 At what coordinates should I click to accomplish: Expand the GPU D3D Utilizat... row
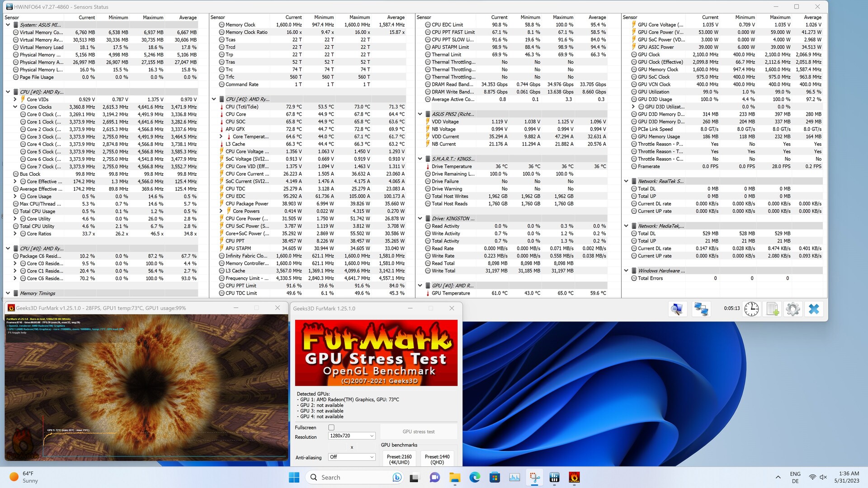633,107
